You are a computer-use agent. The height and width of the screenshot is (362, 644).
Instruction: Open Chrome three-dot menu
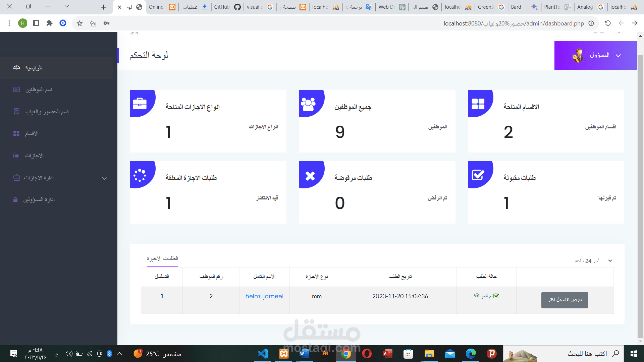point(9,23)
